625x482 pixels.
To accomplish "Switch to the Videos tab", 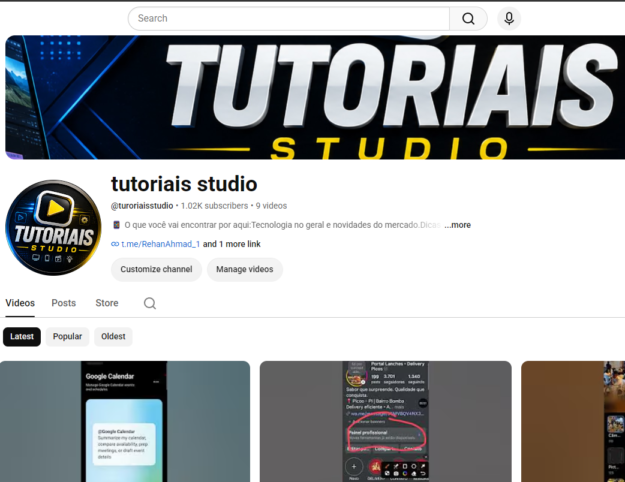I will [20, 303].
